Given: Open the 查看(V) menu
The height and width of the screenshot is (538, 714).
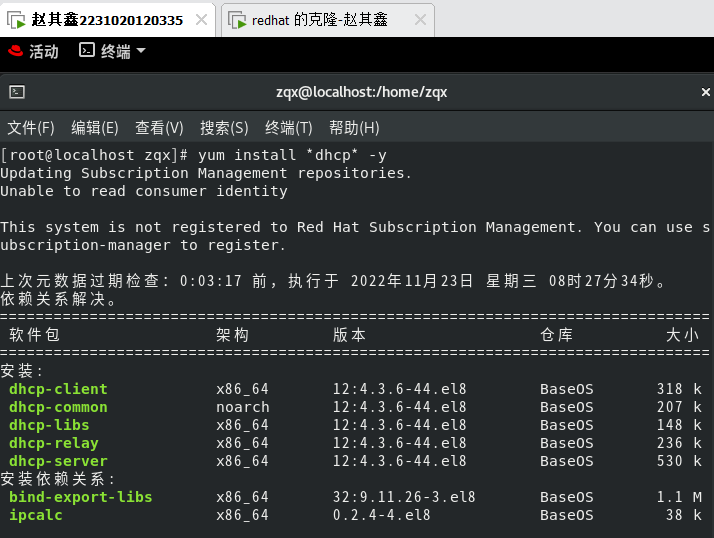Looking at the screenshot, I should click(159, 128).
